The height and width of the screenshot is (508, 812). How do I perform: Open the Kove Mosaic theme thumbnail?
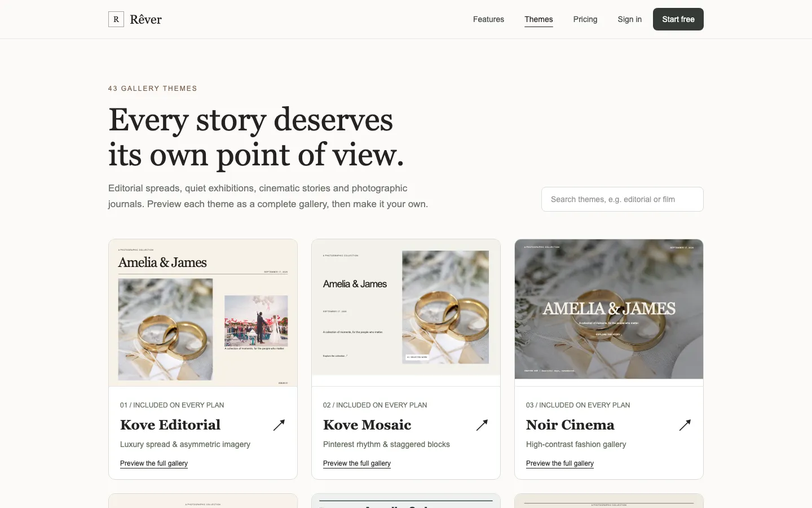(x=406, y=313)
